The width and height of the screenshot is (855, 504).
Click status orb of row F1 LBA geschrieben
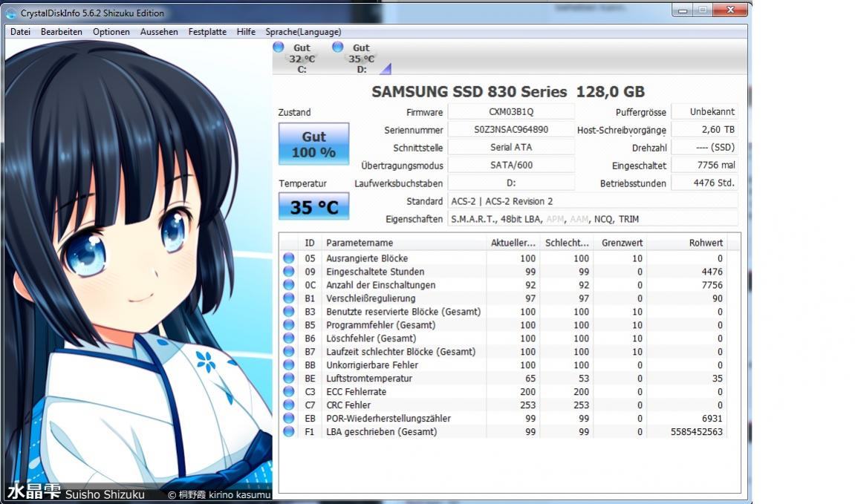[x=289, y=431]
